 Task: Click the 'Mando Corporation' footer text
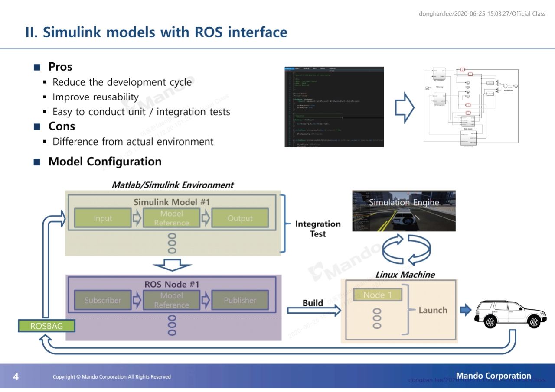(x=493, y=376)
